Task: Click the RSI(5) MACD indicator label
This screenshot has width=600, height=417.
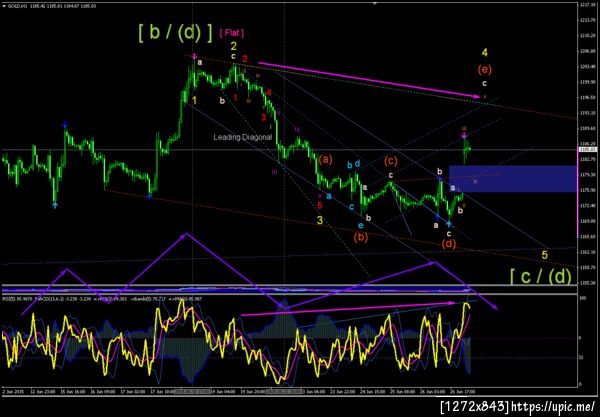Action: tap(103, 299)
